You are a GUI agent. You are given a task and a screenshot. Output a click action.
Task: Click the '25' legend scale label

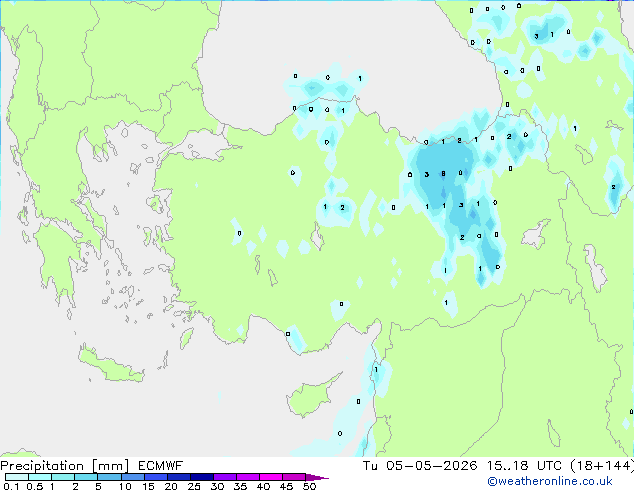point(194,486)
